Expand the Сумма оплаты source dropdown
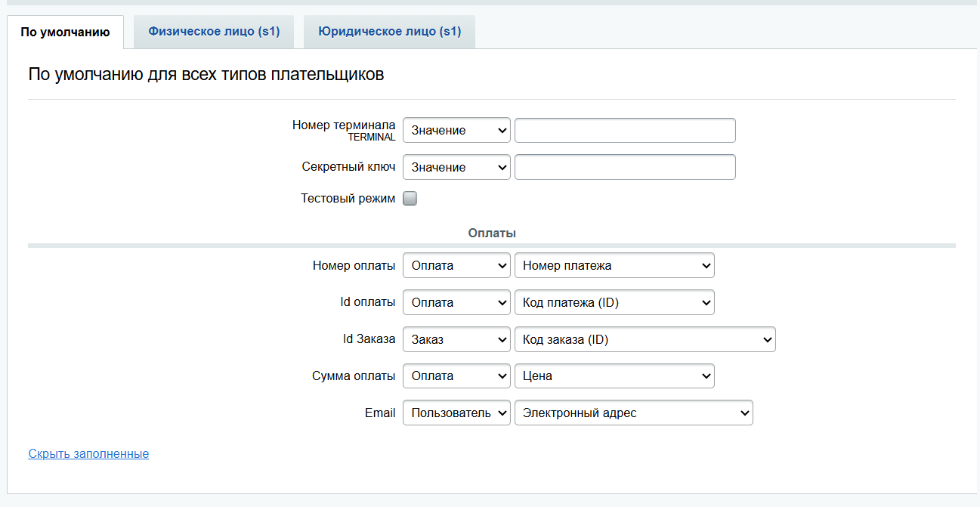Screen dimensions: 980x507 (456, 376)
